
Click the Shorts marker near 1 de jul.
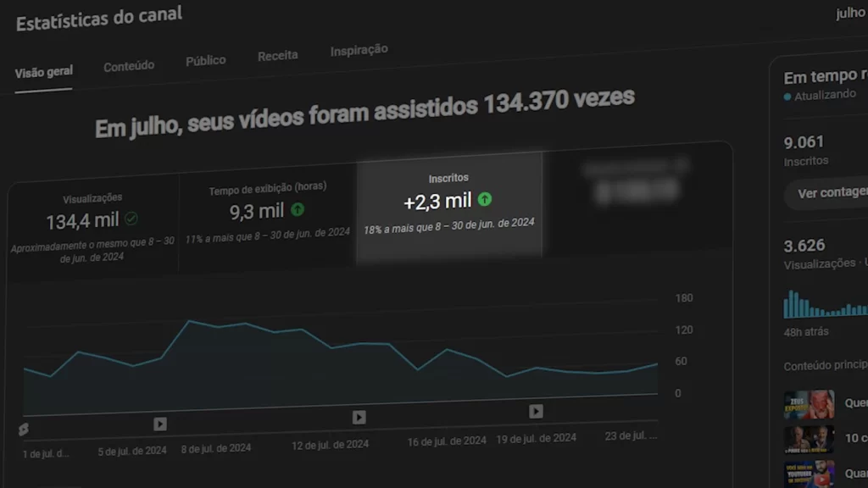coord(23,430)
